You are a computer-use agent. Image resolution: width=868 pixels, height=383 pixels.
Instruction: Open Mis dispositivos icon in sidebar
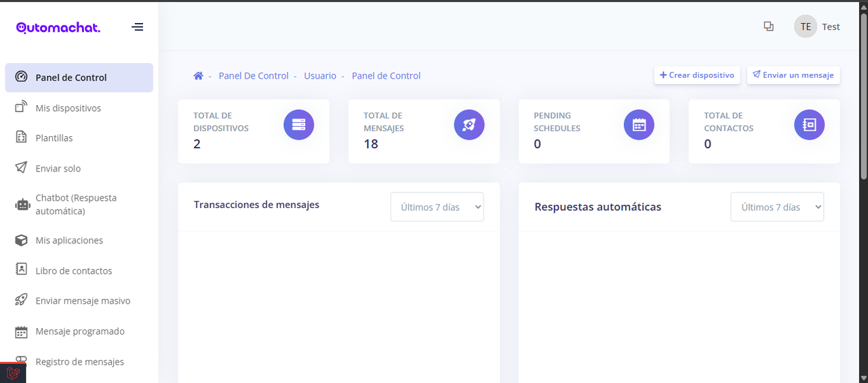(x=21, y=108)
